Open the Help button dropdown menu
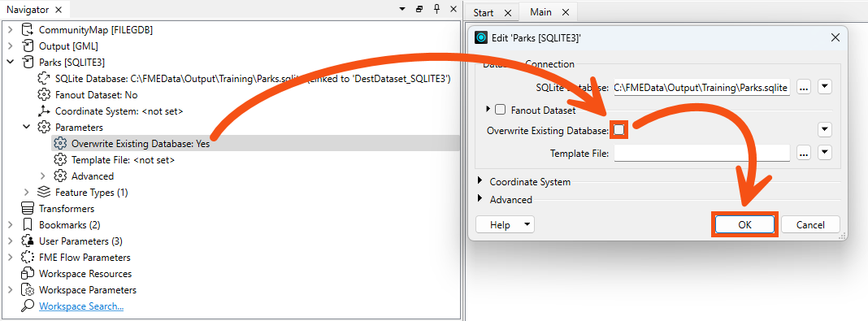The height and width of the screenshot is (321, 868). [527, 224]
